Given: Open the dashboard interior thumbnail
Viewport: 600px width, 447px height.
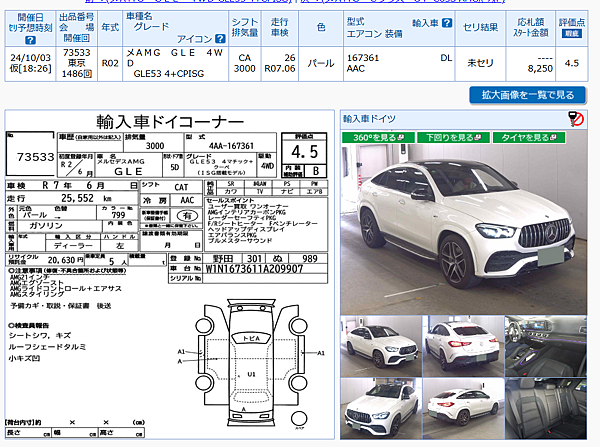Looking at the screenshot, I should click(x=546, y=346).
